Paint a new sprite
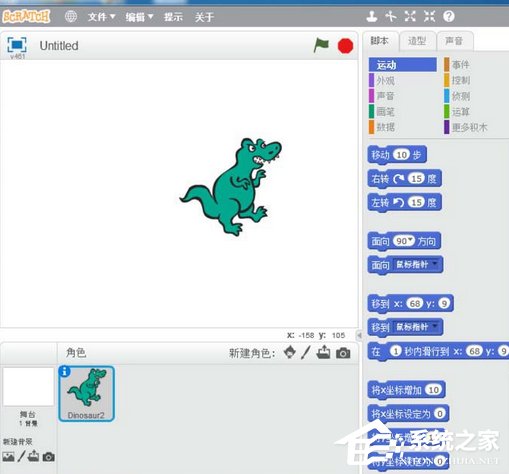This screenshot has width=509, height=474. click(x=306, y=352)
